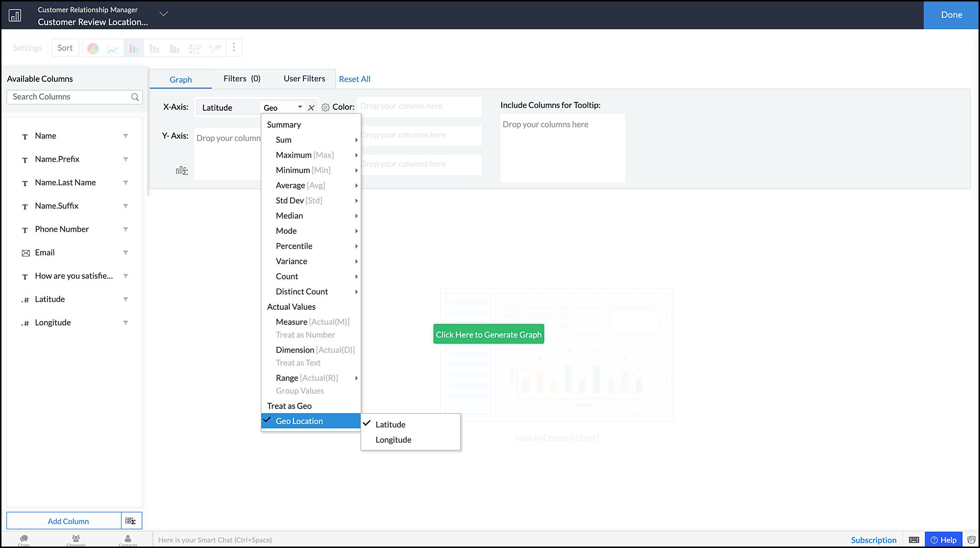Click the search magnifier in Search Columns
This screenshot has width=980, height=548.
pos(135,97)
